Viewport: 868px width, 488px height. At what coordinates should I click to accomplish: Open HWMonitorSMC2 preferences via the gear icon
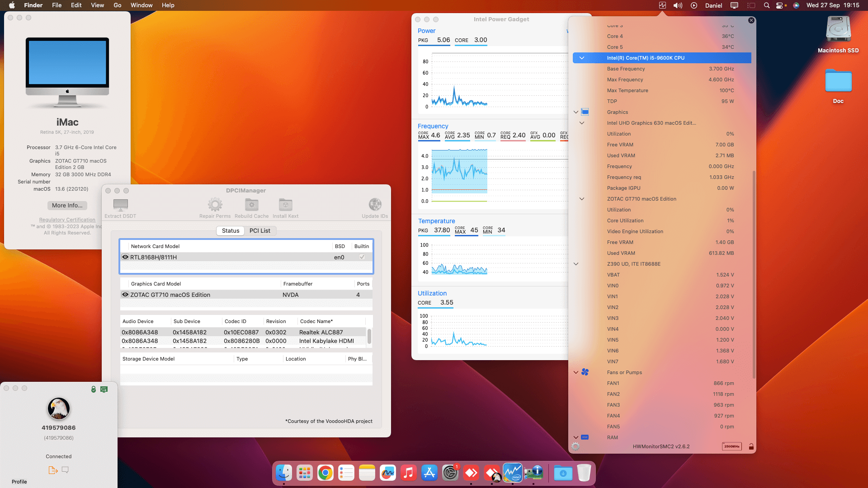pyautogui.click(x=576, y=446)
